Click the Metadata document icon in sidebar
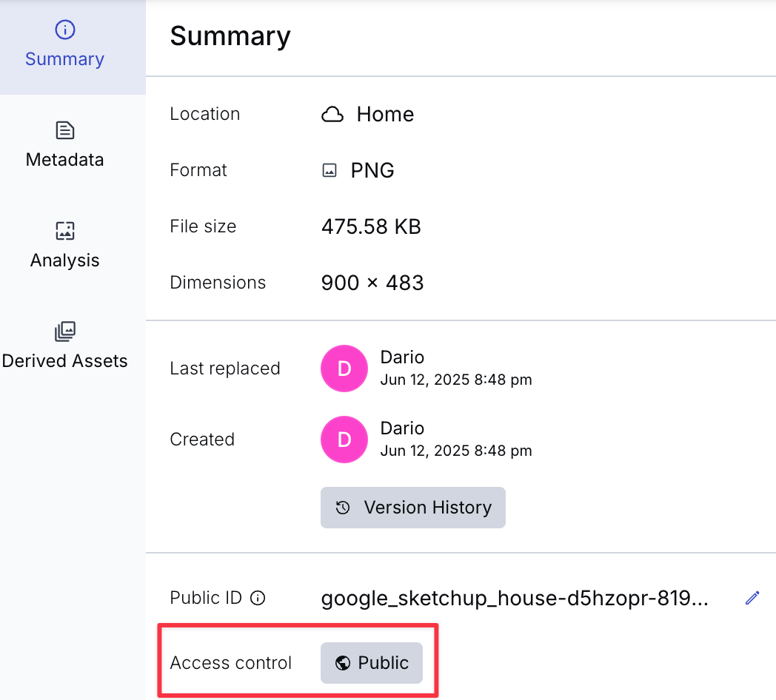 (65, 131)
